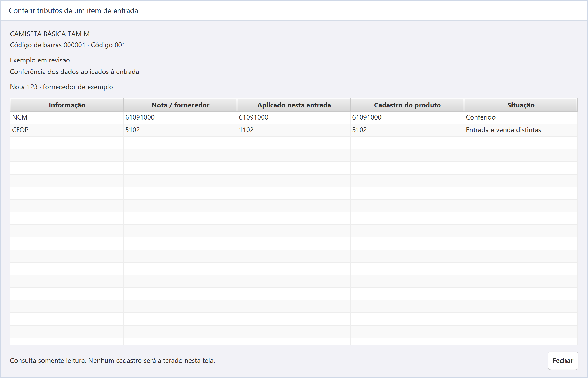This screenshot has height=378, width=588.
Task: Click NCM value under Cadastro do produto
Action: pyautogui.click(x=367, y=117)
